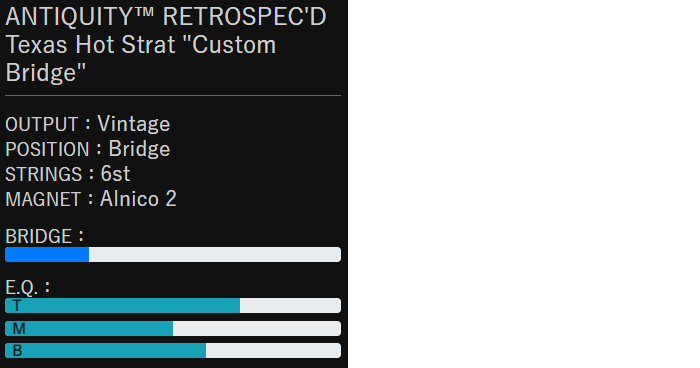Screen dimensions: 700x368
Task: Click the E.Q. section label
Action: point(28,287)
